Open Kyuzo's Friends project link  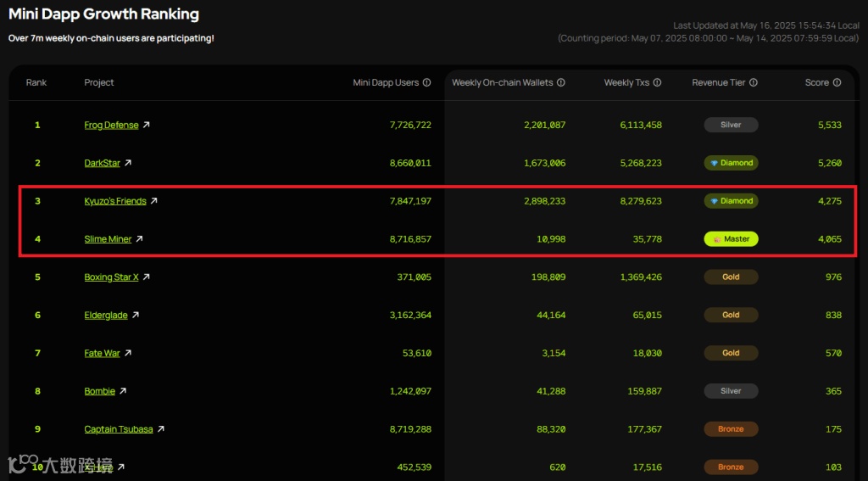pyautogui.click(x=115, y=201)
